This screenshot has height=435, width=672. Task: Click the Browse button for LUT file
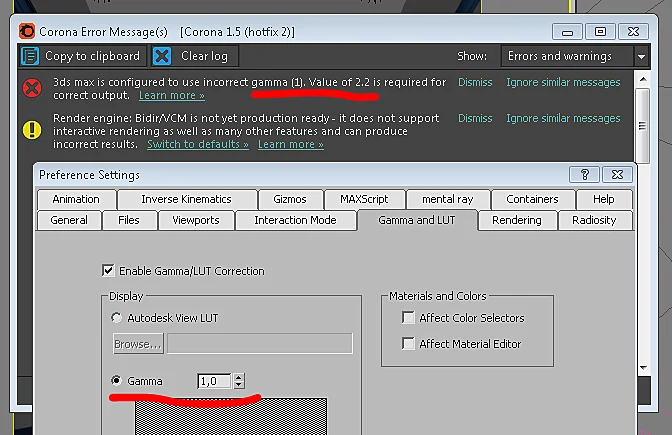coord(138,344)
